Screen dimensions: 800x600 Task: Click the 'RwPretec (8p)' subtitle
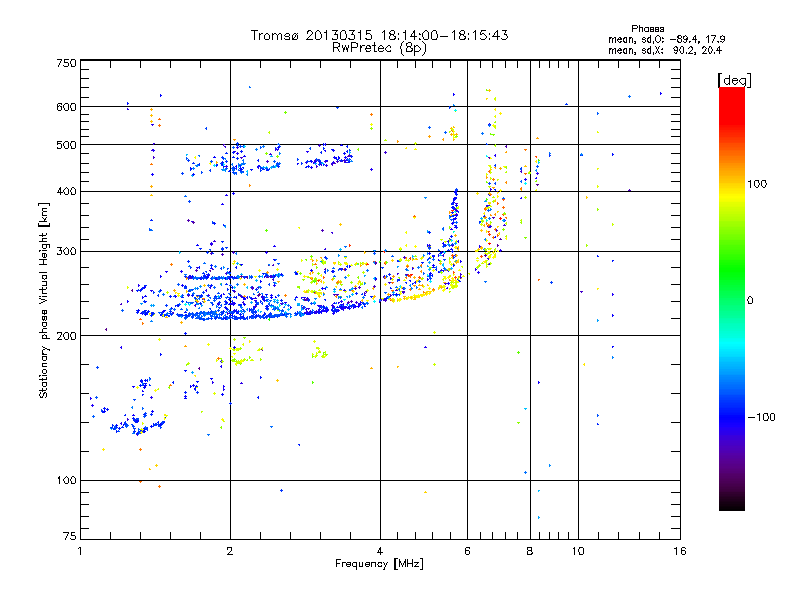[x=379, y=48]
